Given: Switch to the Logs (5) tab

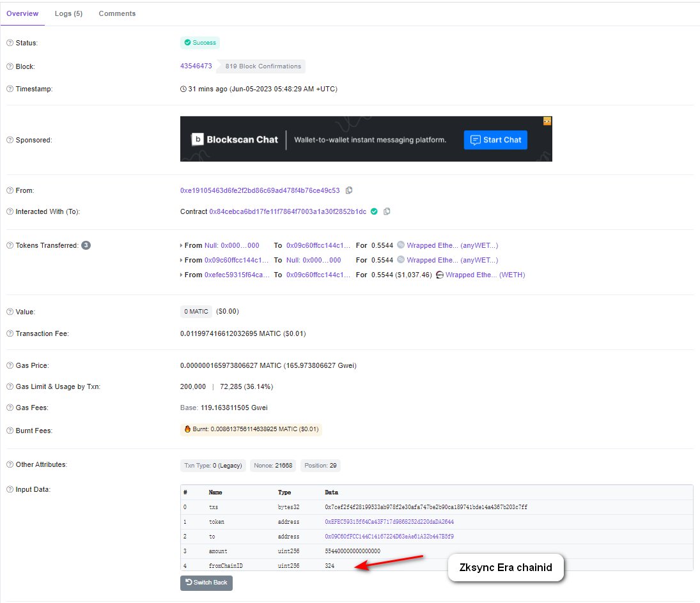Looking at the screenshot, I should pyautogui.click(x=68, y=13).
